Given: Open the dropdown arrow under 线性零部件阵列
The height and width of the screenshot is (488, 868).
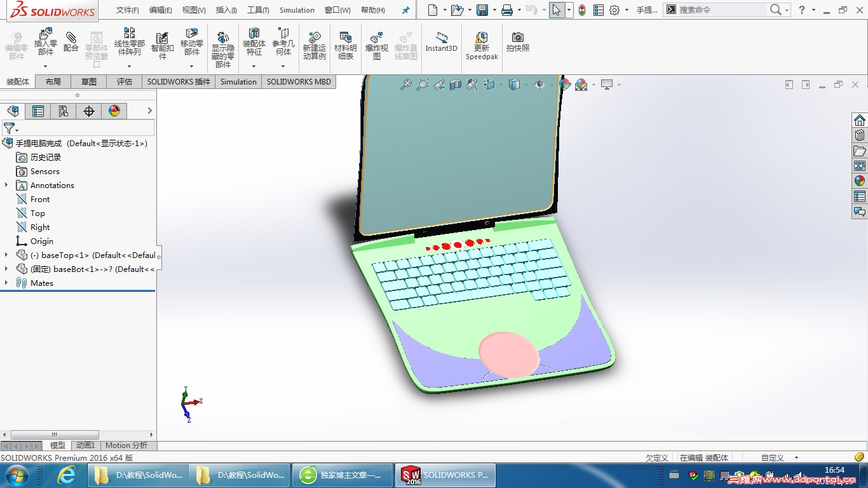Looking at the screenshot, I should pyautogui.click(x=129, y=66).
